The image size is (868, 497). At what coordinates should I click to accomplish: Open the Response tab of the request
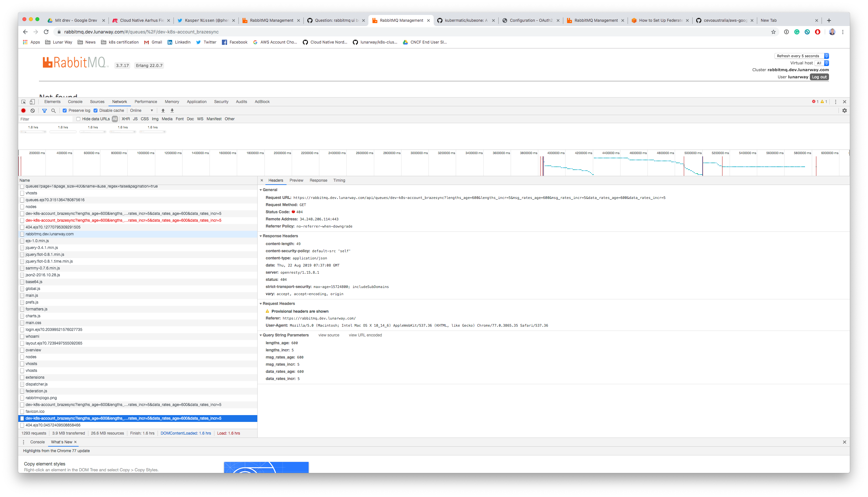click(x=318, y=180)
